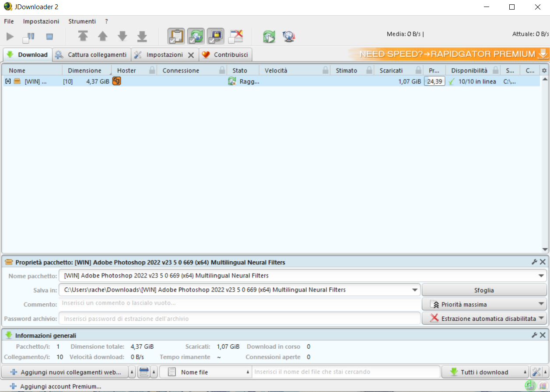
Task: Open package properties panel wrench settings
Action: (534, 262)
